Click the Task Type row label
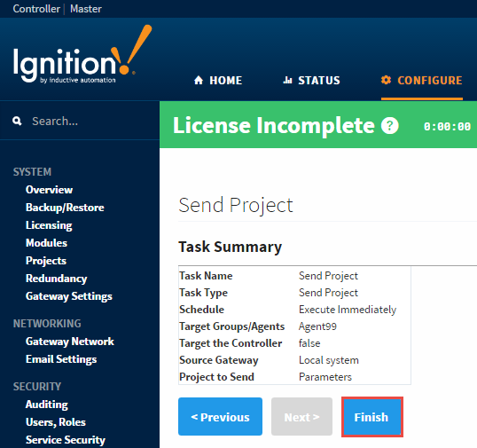 point(204,293)
